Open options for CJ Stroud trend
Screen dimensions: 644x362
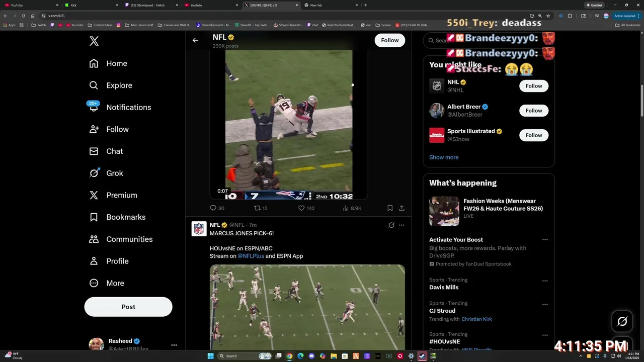click(545, 305)
